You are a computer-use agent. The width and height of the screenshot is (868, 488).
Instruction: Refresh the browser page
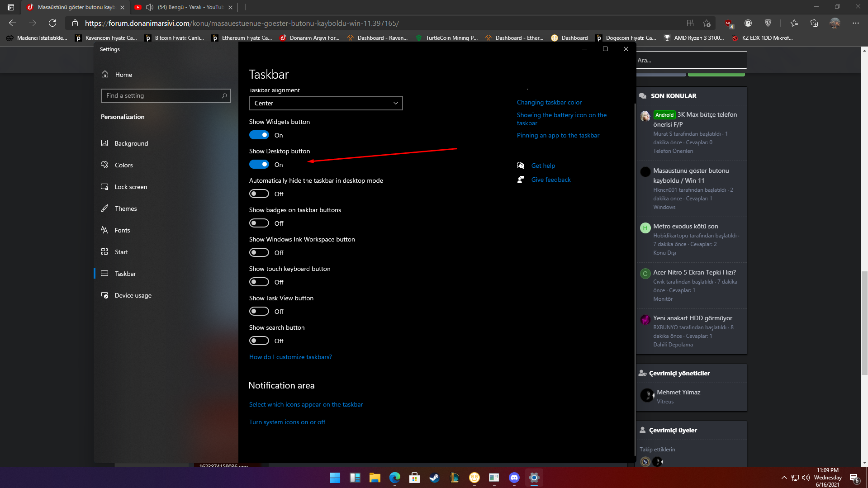click(x=52, y=23)
